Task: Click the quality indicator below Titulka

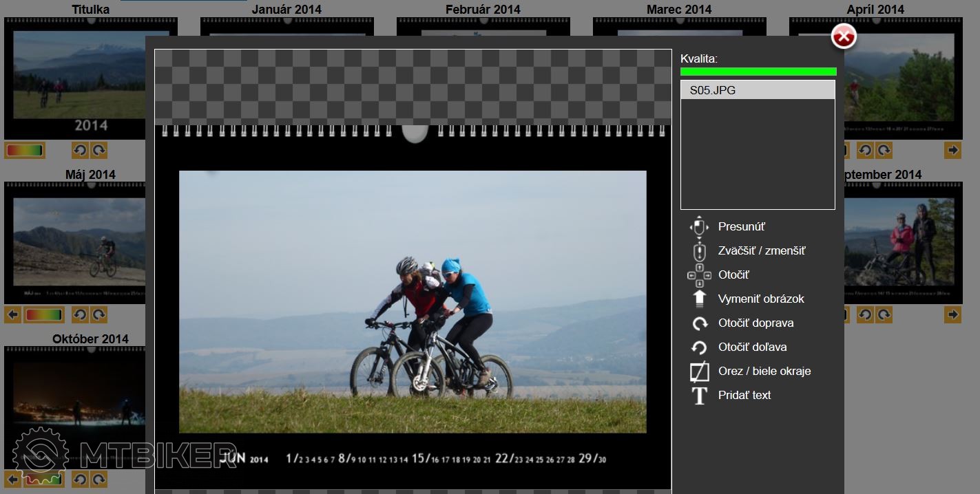Action: click(25, 150)
